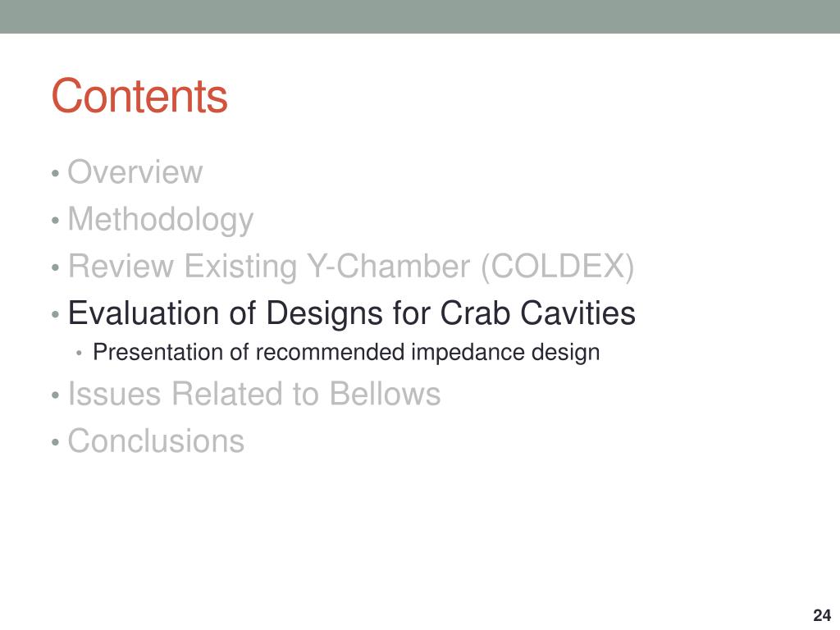The height and width of the screenshot is (630, 840).
Task: Click bullet dot before Evaluation of Designs
Action: tap(55, 314)
